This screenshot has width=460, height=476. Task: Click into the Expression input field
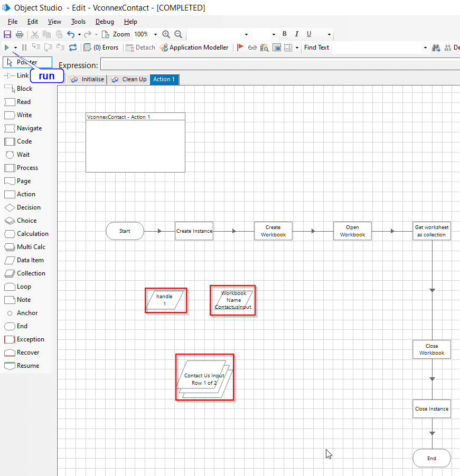pos(280,65)
